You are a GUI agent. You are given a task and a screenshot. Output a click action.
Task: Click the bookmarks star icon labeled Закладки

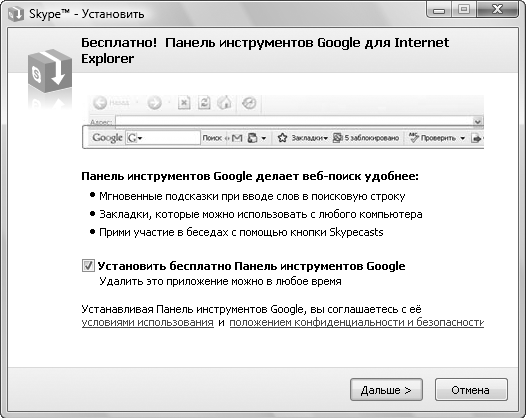tap(282, 138)
